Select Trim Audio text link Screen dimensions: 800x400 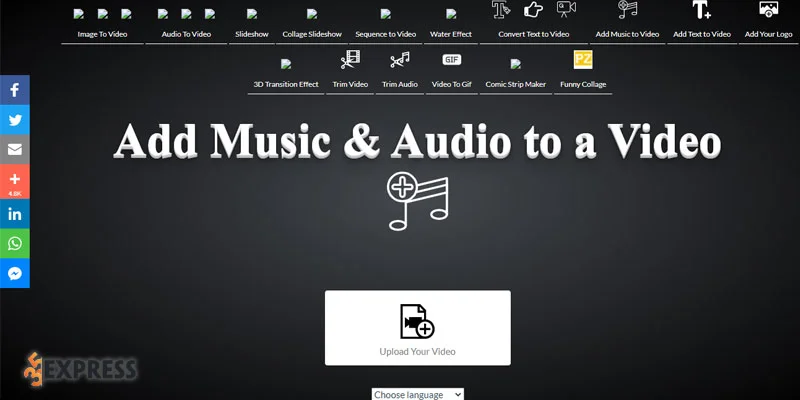point(400,84)
